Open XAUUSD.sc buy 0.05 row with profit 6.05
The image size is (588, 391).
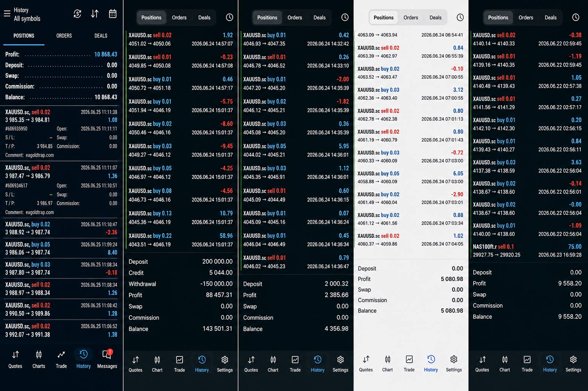coord(410,177)
